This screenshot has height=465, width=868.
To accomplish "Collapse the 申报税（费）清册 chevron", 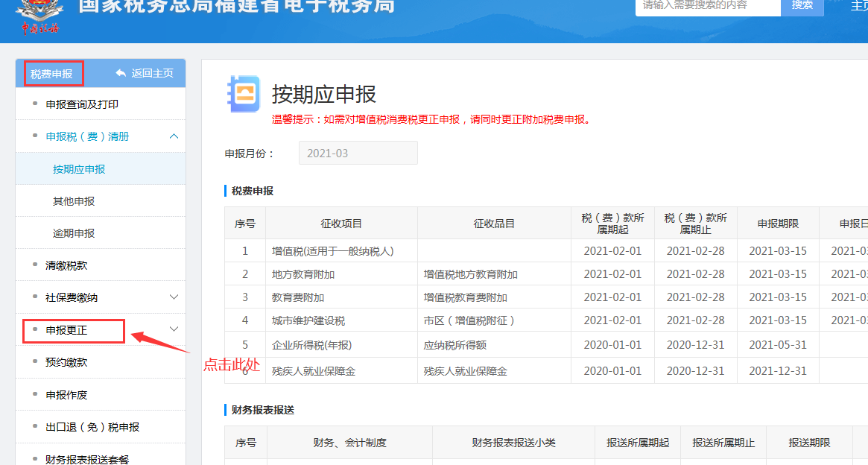I will click(x=174, y=136).
